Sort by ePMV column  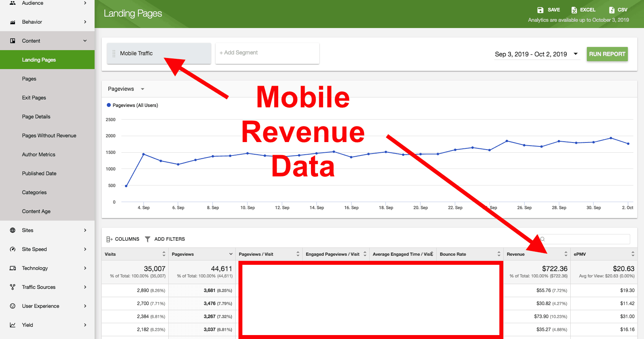[633, 254]
